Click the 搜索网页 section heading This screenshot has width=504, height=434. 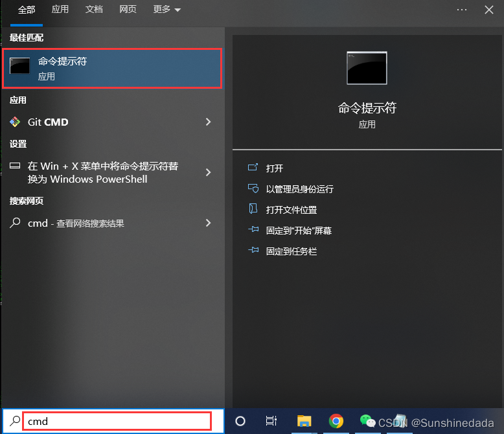(x=27, y=201)
